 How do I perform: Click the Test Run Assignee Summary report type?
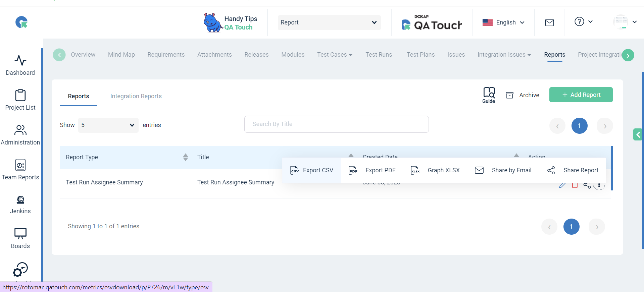pyautogui.click(x=104, y=182)
